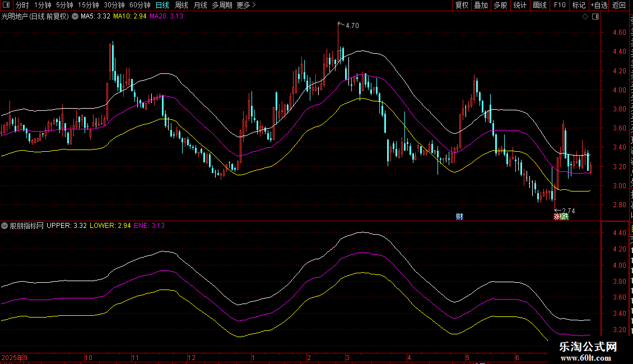Switch to 周线 weekly chart

pyautogui.click(x=181, y=5)
